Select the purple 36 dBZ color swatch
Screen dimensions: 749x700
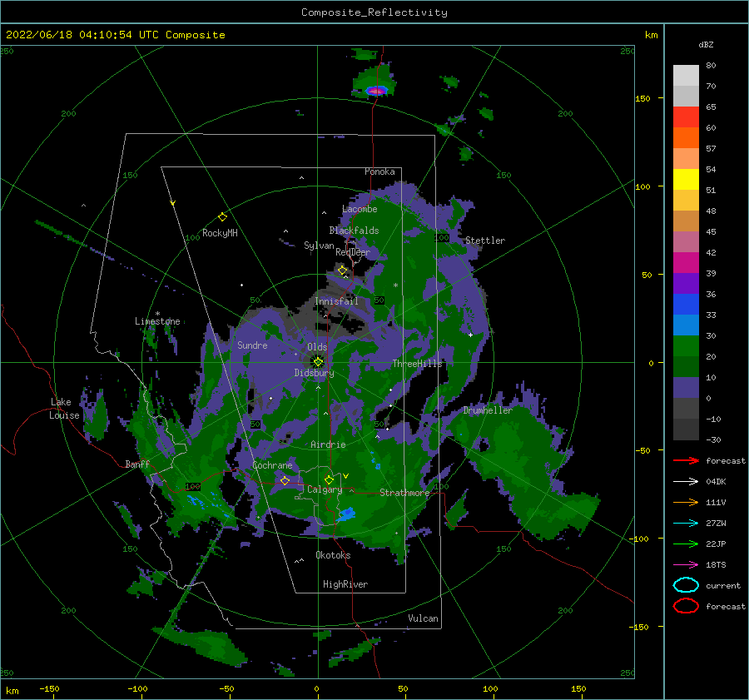[686, 283]
